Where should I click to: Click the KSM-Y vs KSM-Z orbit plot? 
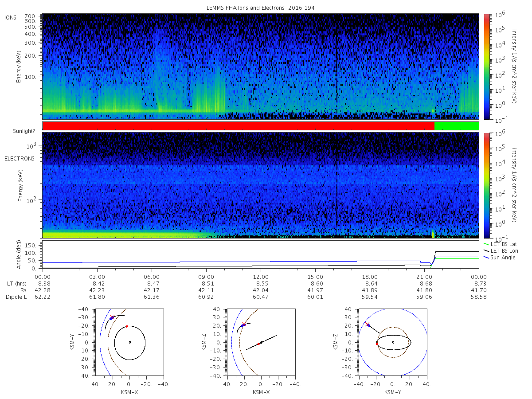click(393, 342)
